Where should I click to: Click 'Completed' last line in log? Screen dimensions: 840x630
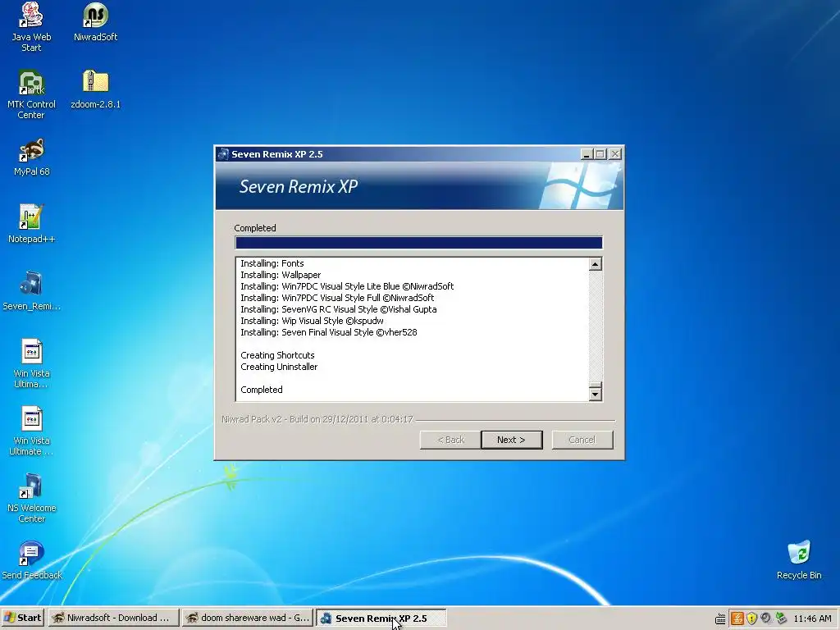(x=262, y=390)
